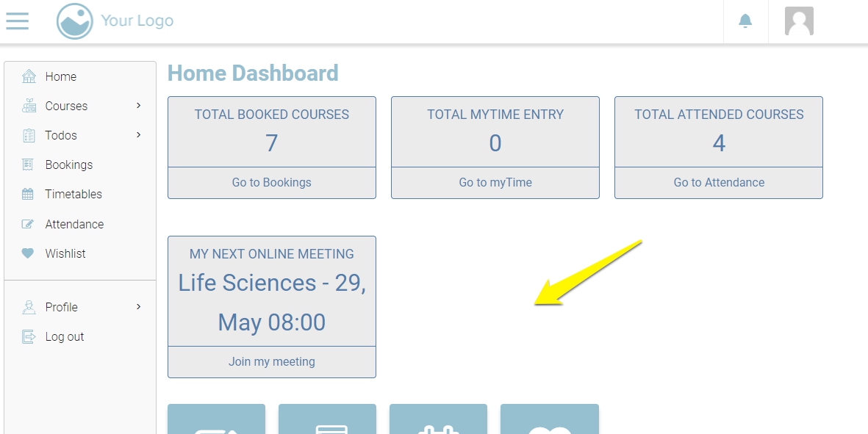Screen dimensions: 868x434
Task: Expand the Profile submenu chevron
Action: tap(139, 307)
